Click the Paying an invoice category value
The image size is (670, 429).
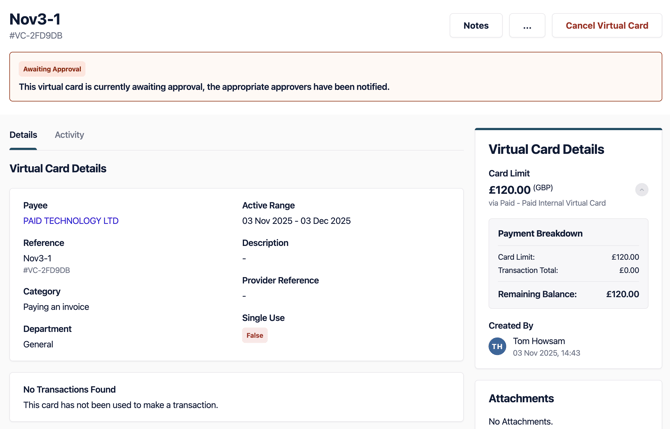tap(56, 307)
